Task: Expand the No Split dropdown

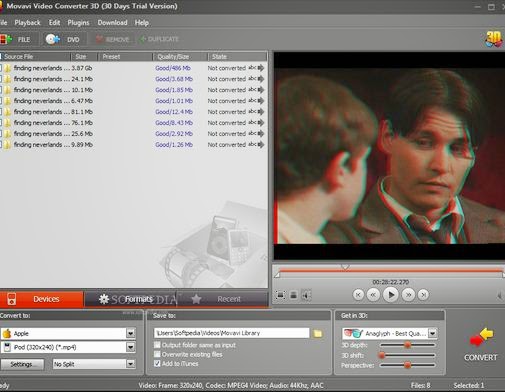Action: tap(130, 364)
